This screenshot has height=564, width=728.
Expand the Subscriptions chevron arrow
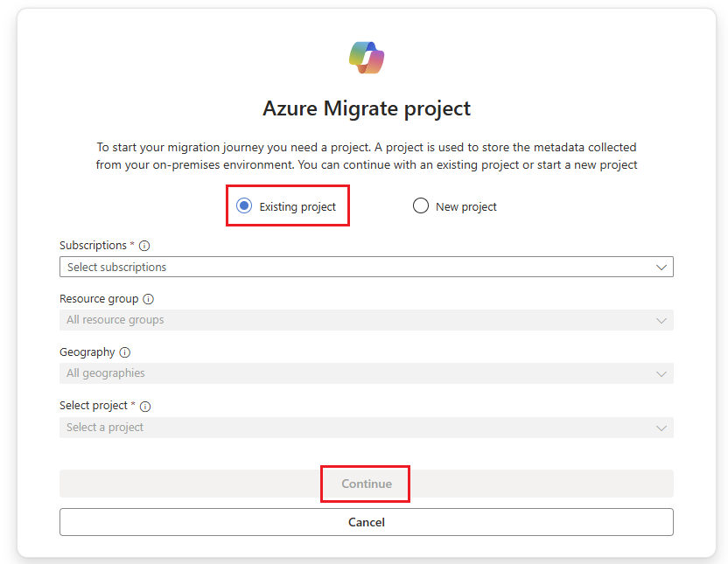coord(661,268)
